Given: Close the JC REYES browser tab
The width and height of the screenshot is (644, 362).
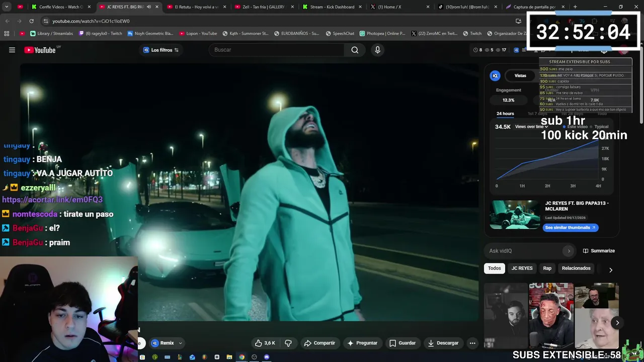Looking at the screenshot, I should 157,7.
